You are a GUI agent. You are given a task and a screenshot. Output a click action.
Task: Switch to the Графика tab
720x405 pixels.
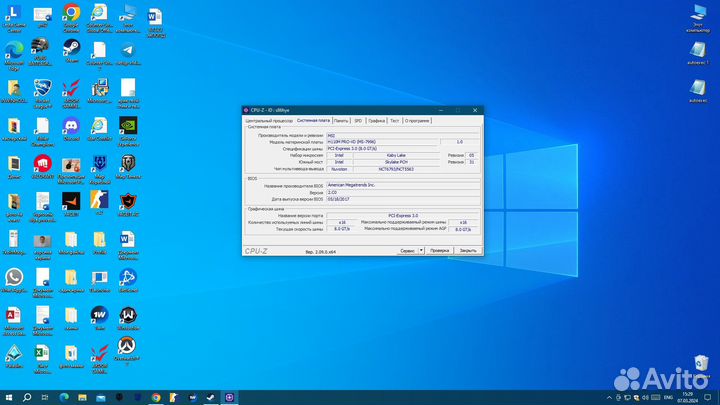pos(377,121)
